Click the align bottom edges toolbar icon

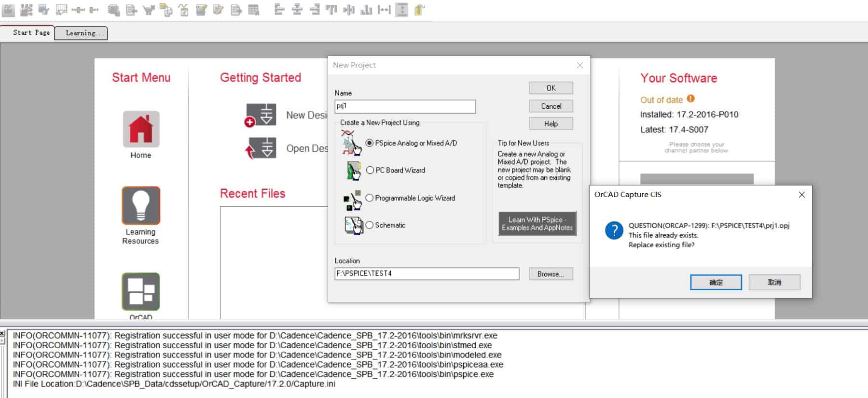[366, 10]
